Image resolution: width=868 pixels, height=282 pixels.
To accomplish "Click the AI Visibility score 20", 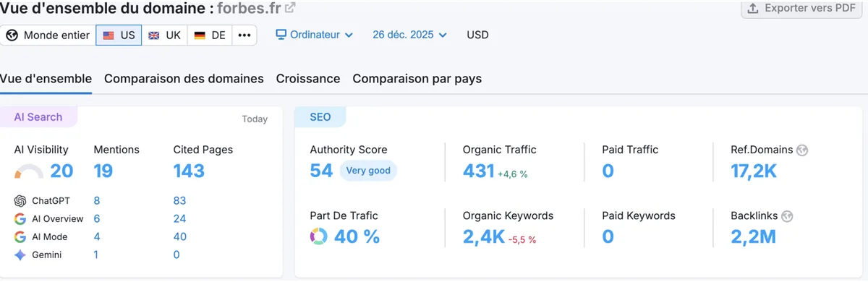I will point(61,171).
